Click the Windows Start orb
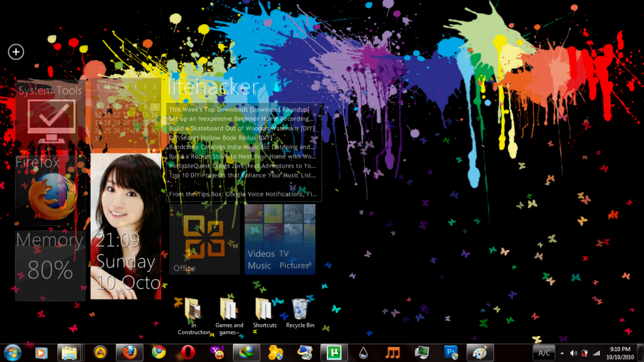The width and height of the screenshot is (644, 362). tap(12, 353)
